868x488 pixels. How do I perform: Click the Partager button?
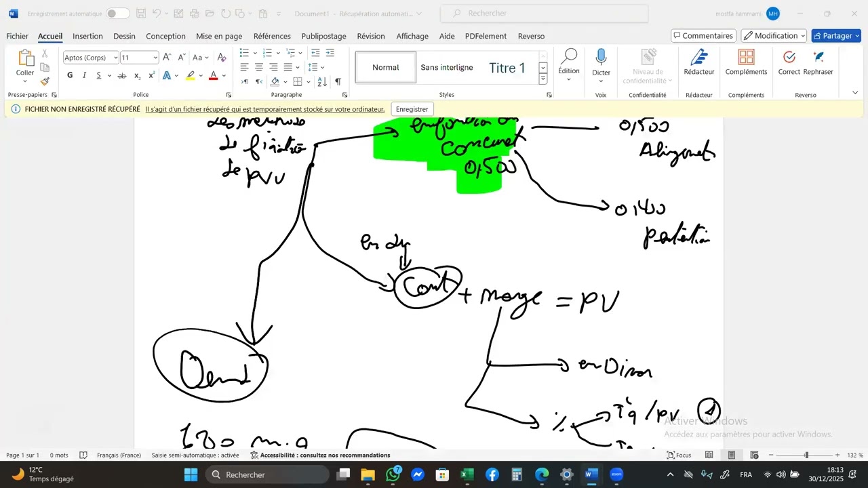(x=836, y=36)
